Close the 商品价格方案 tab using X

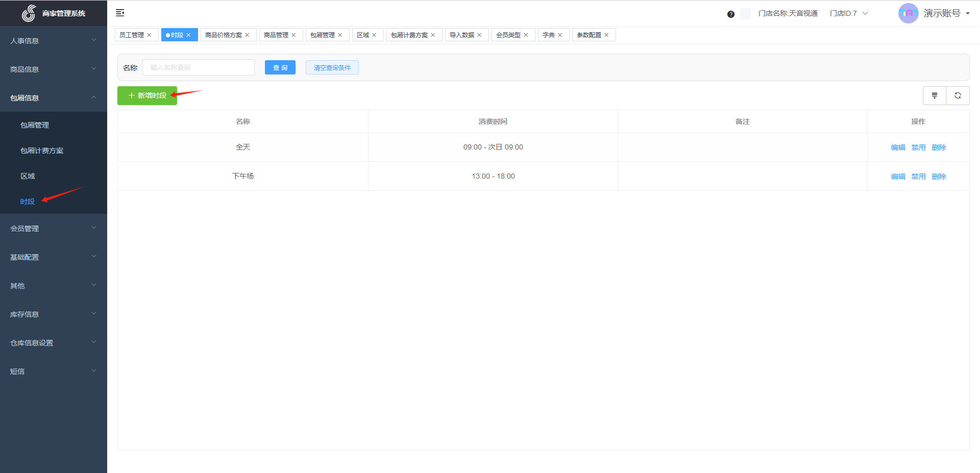(x=247, y=35)
